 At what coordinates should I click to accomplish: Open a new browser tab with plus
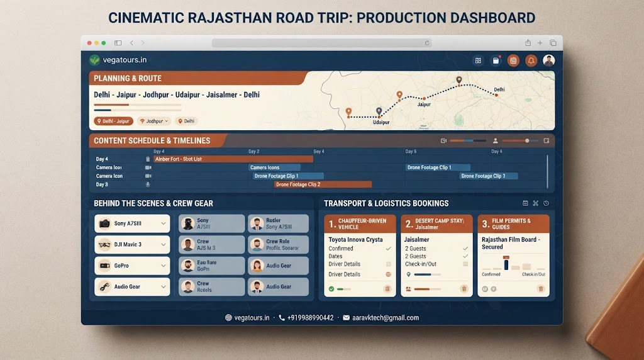pyautogui.click(x=540, y=43)
